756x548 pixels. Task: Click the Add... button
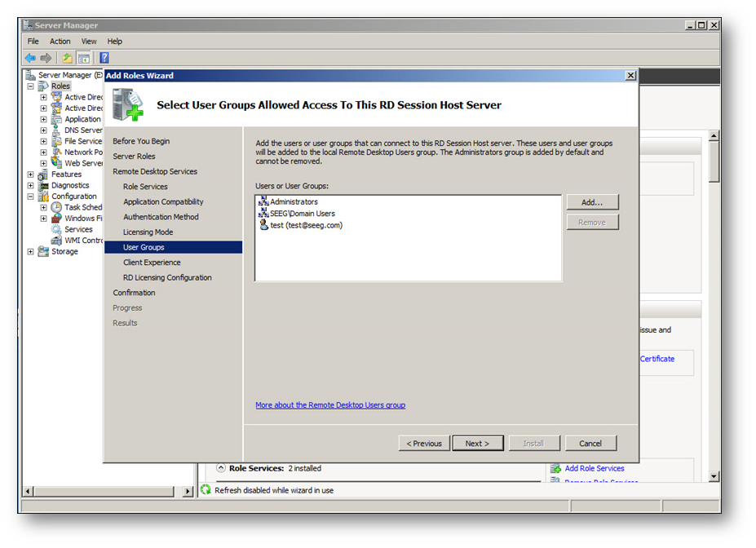[592, 202]
